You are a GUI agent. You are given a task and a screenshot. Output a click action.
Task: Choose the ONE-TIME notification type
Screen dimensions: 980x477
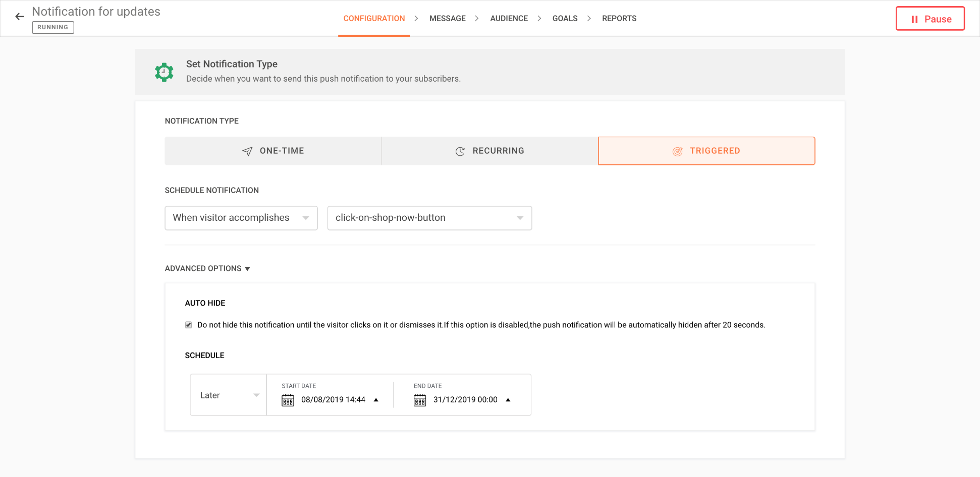tap(273, 151)
